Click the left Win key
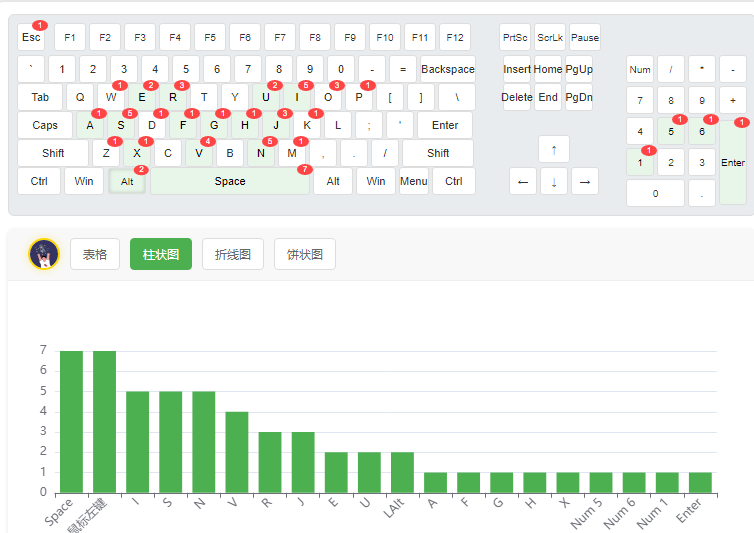This screenshot has width=754, height=533. (84, 181)
